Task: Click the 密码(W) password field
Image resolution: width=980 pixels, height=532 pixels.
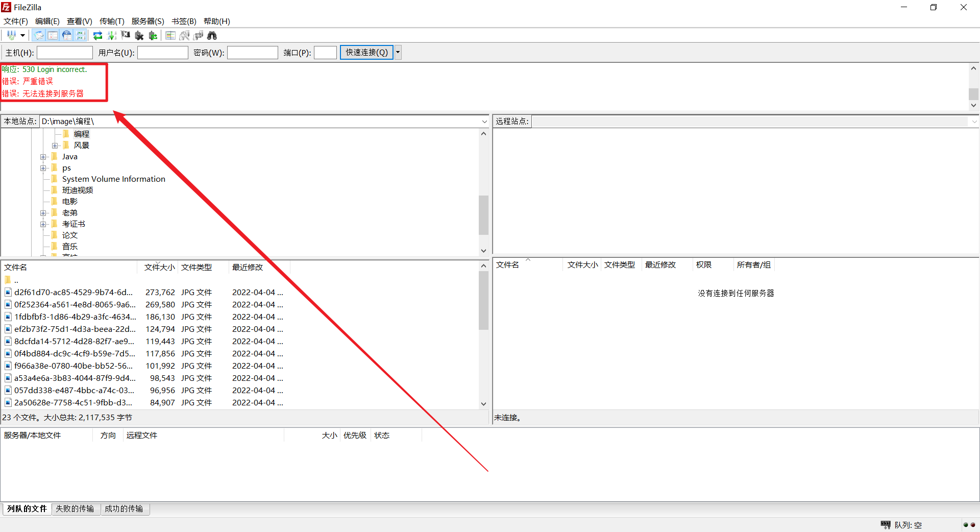Action: [x=253, y=53]
